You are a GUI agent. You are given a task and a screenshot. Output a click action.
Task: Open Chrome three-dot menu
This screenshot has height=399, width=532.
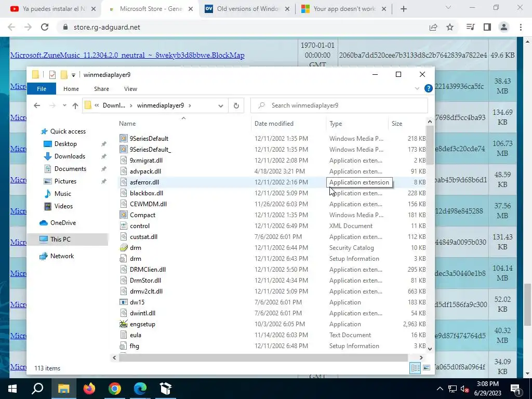click(x=521, y=27)
